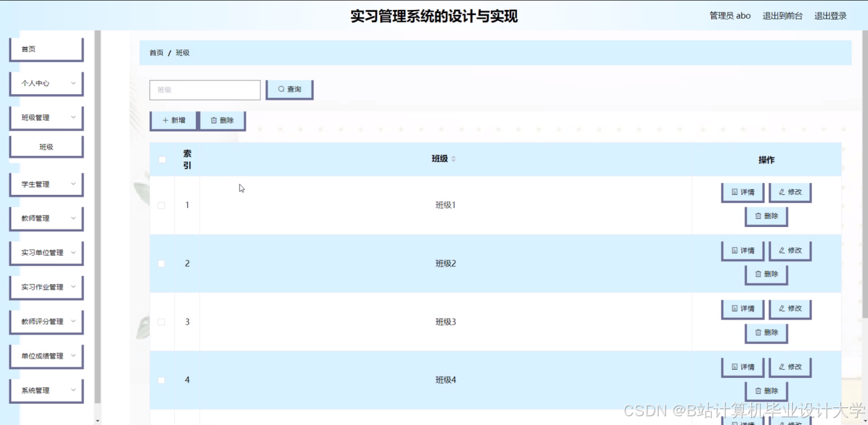
Task: Click the page title 实习管理系统的设计与实现
Action: 434,16
